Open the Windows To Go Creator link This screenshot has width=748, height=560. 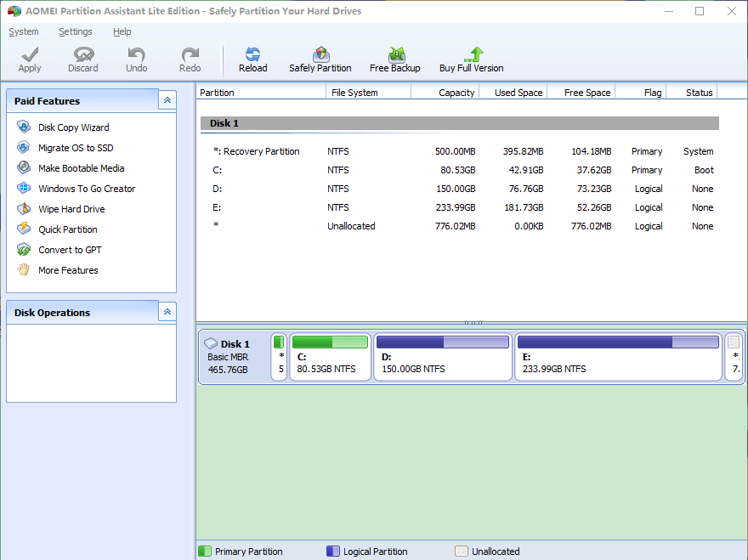[87, 189]
